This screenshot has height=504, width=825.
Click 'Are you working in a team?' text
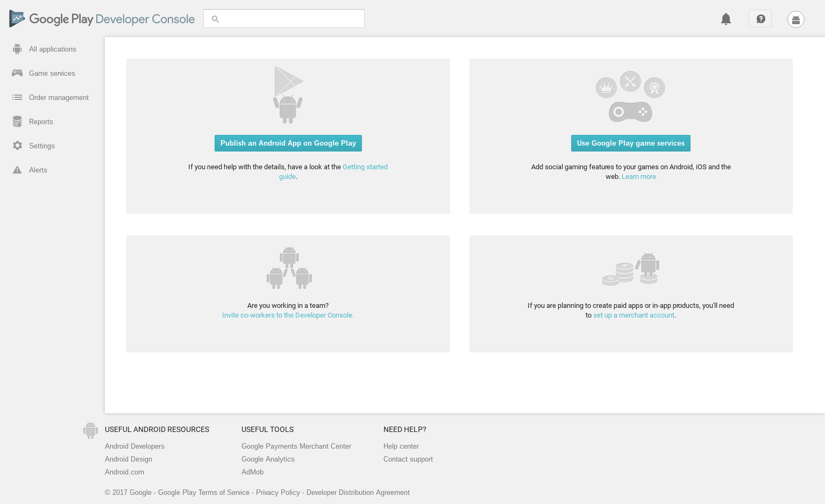coord(288,306)
